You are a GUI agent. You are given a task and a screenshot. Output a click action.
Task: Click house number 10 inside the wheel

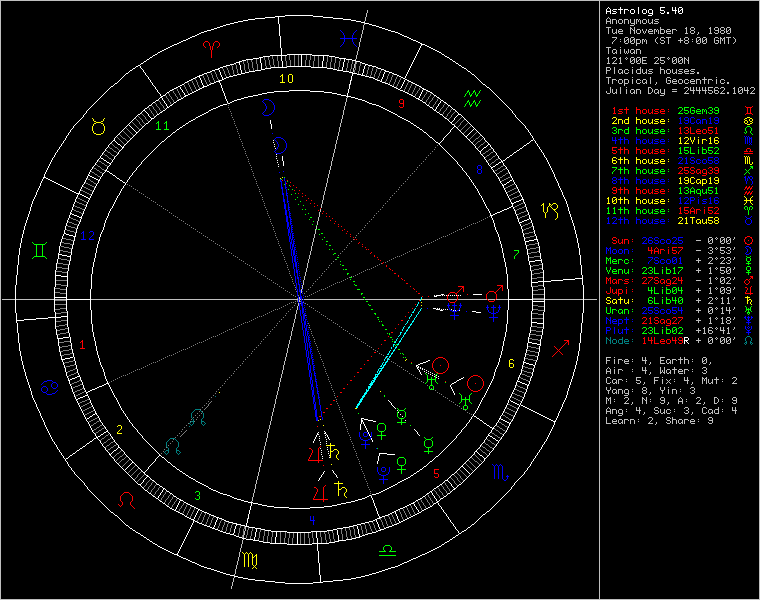pyautogui.click(x=286, y=78)
